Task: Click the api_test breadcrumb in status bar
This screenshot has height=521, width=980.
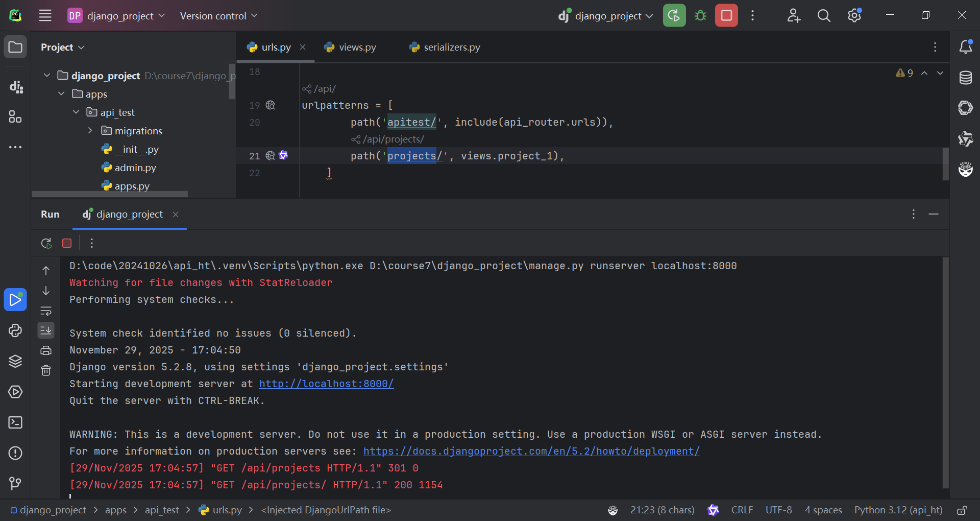Action: pos(162,510)
